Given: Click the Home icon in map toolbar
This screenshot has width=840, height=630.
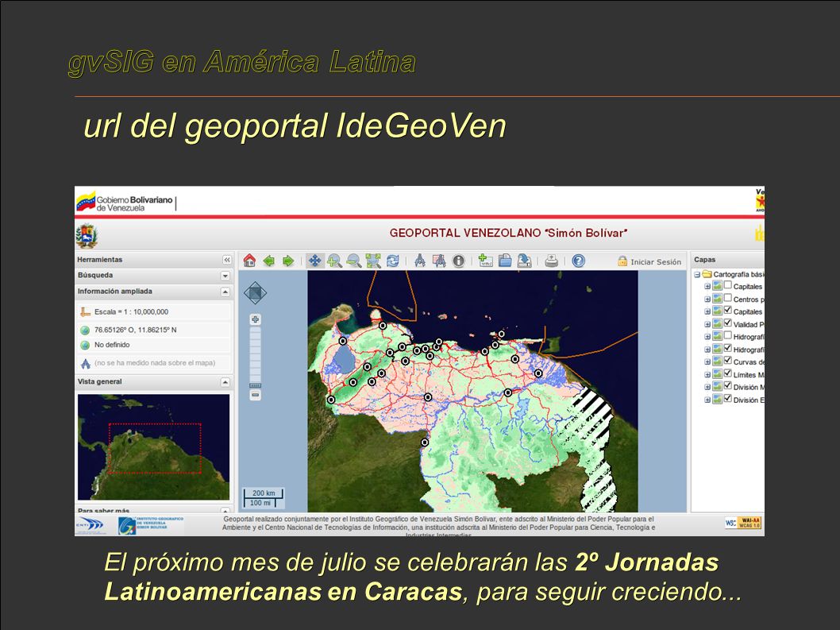Looking at the screenshot, I should (249, 261).
